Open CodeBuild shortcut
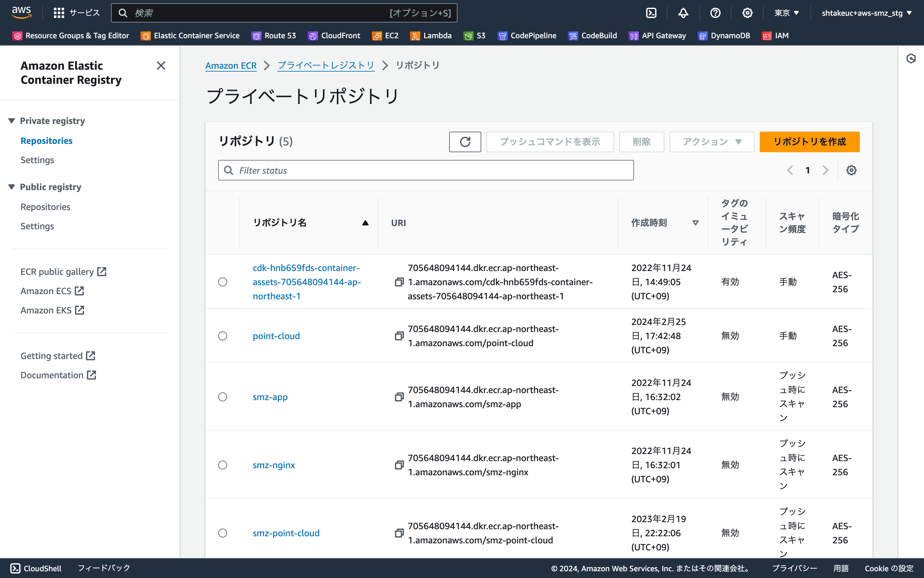 point(593,36)
